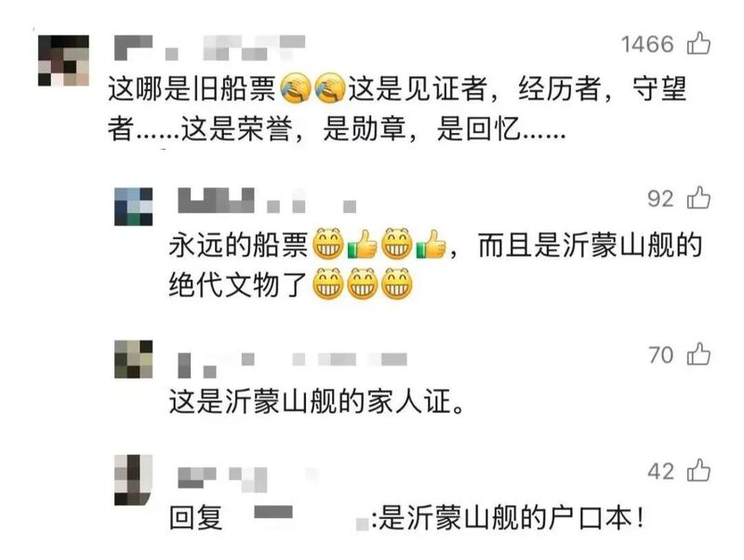This screenshot has width=744, height=560.
Task: Tap thumbs-up on the 70-like reply
Action: [x=698, y=354]
